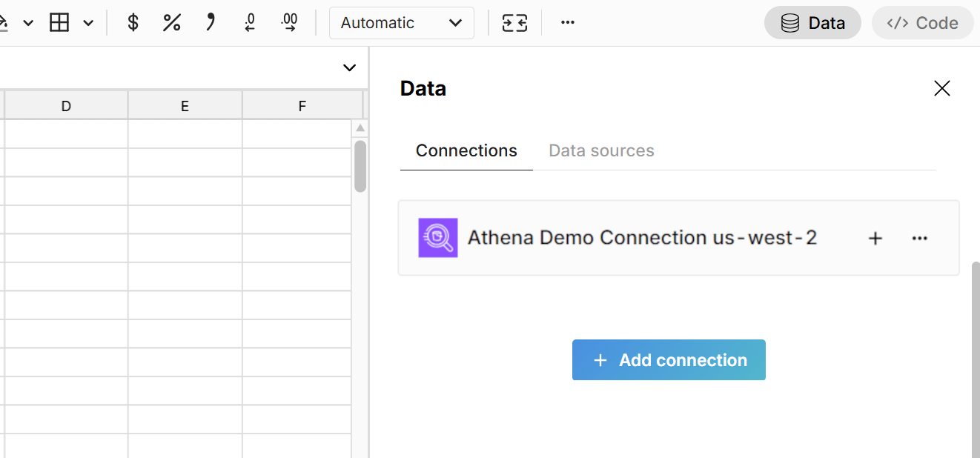This screenshot has width=980, height=458.
Task: Click the borders grid icon
Action: click(59, 23)
